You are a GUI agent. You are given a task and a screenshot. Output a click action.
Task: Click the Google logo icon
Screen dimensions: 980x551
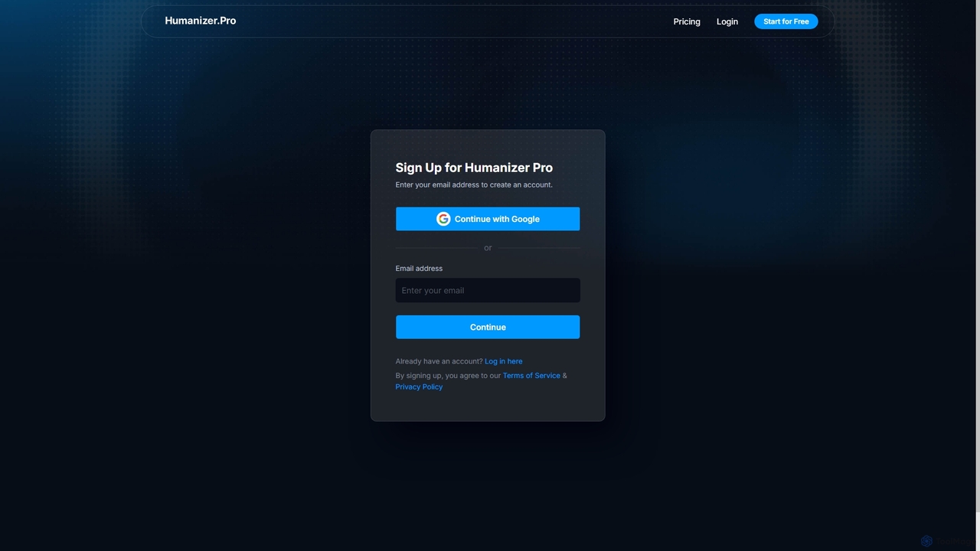(x=443, y=219)
